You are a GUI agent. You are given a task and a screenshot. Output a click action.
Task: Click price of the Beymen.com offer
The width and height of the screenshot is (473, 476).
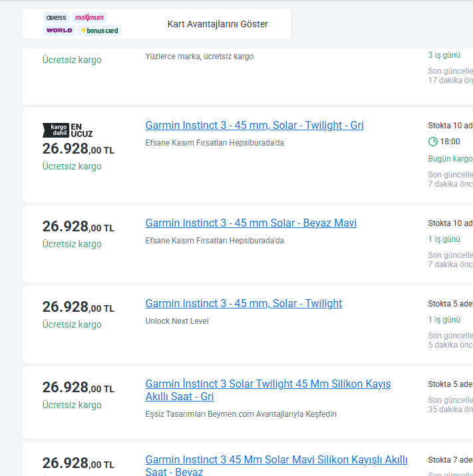(x=79, y=388)
